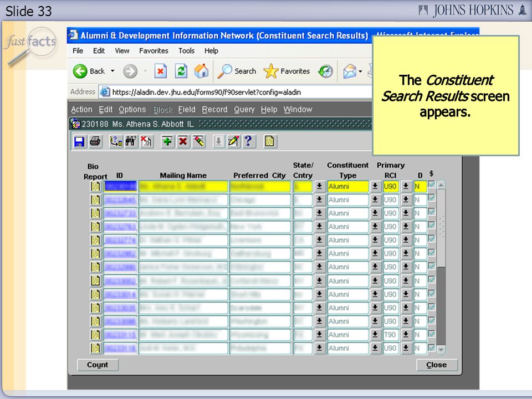Click the yellow notes page toolbar icon
The image size is (532, 399).
pyautogui.click(x=270, y=141)
